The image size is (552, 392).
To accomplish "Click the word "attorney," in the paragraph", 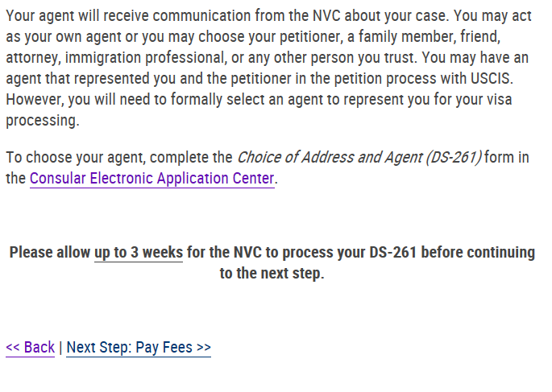I will [x=33, y=58].
